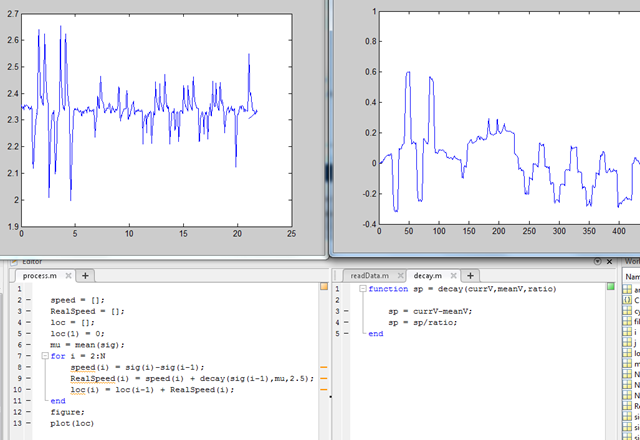Click the 'for i = 2:N' statement

tap(78, 356)
